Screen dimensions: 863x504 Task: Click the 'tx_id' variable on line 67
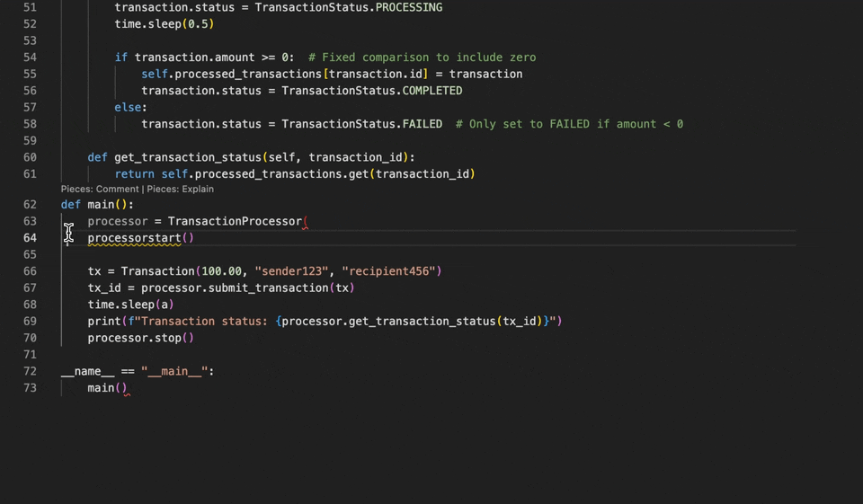pyautogui.click(x=104, y=287)
